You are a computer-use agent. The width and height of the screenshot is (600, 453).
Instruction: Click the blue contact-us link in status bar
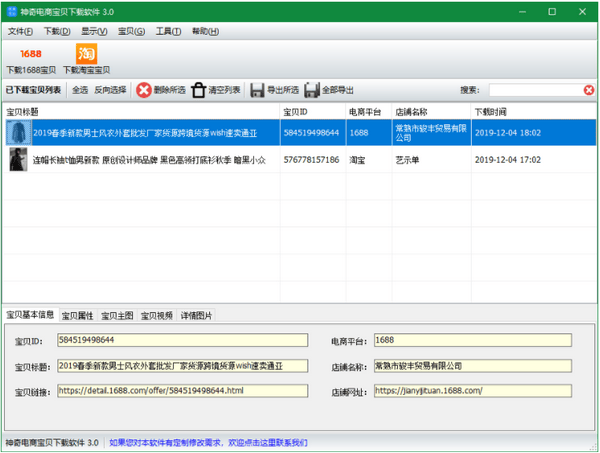pyautogui.click(x=208, y=442)
